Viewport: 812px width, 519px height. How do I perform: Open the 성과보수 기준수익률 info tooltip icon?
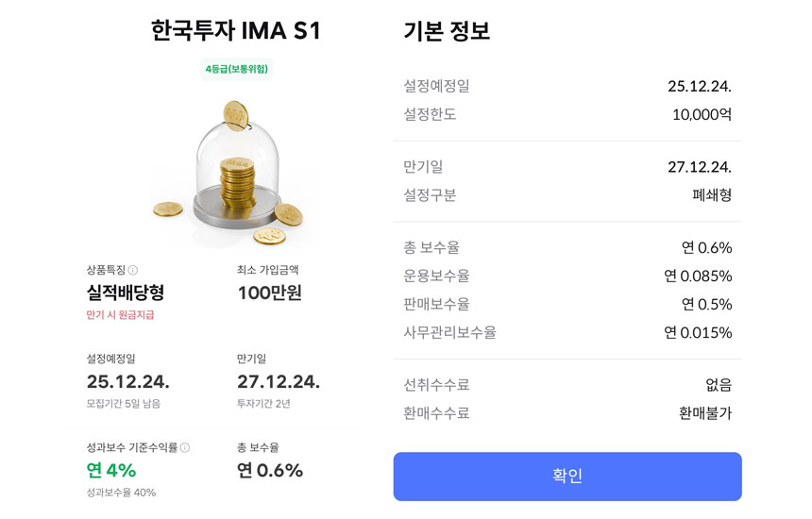[185, 448]
